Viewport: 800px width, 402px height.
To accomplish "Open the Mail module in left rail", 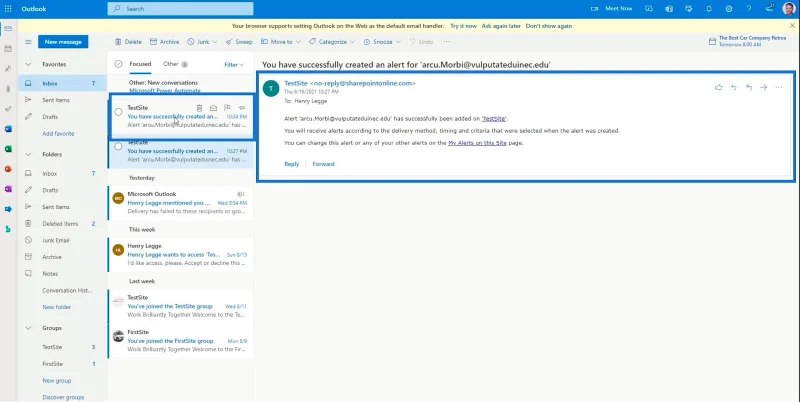I will (x=8, y=29).
